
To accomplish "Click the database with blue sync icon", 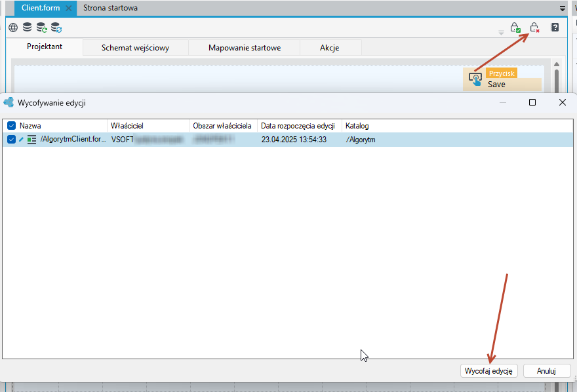I will 56,28.
